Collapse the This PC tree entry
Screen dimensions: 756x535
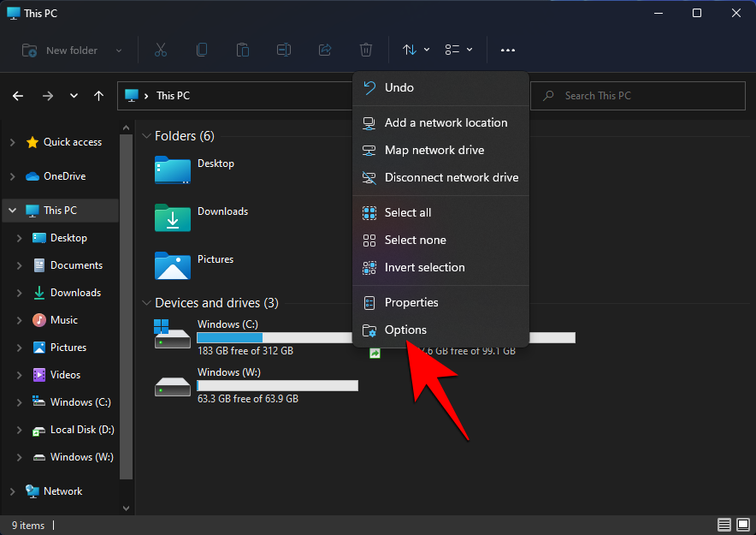pyautogui.click(x=12, y=210)
